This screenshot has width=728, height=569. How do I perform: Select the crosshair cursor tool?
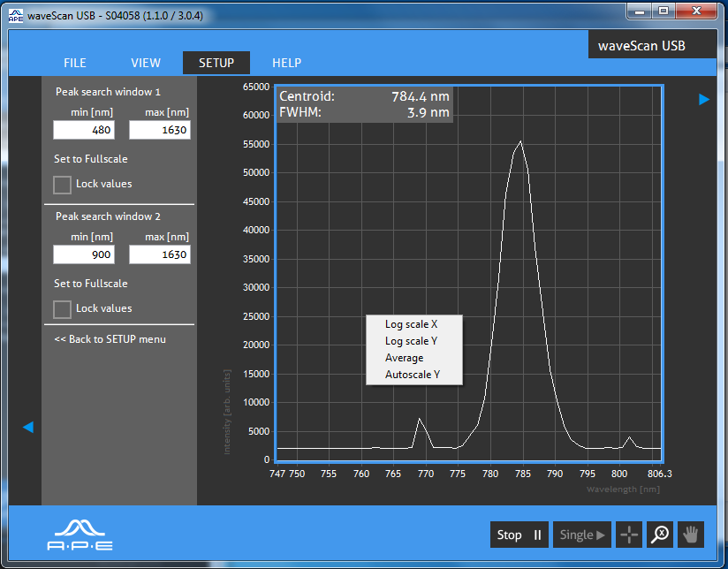point(629,535)
